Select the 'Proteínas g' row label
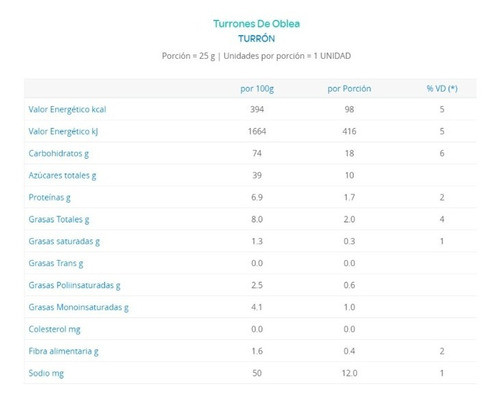 tap(49, 198)
